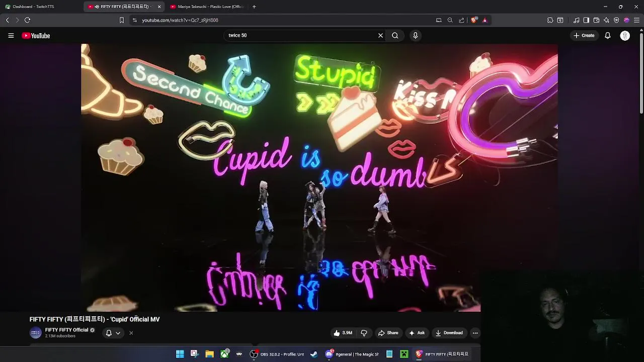644x362 pixels.
Task: Like the video with 3.9M thumbs up
Action: pos(343,333)
